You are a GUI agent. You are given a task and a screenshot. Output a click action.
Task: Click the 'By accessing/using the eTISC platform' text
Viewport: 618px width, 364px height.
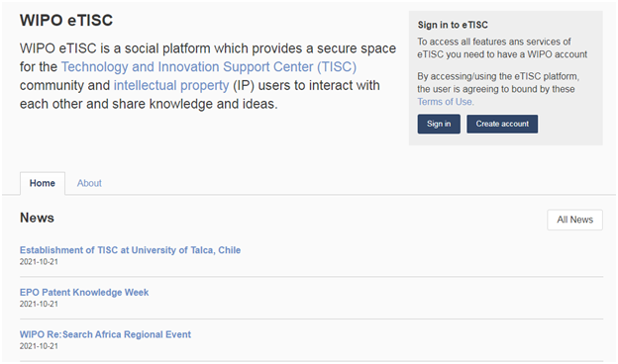click(498, 89)
